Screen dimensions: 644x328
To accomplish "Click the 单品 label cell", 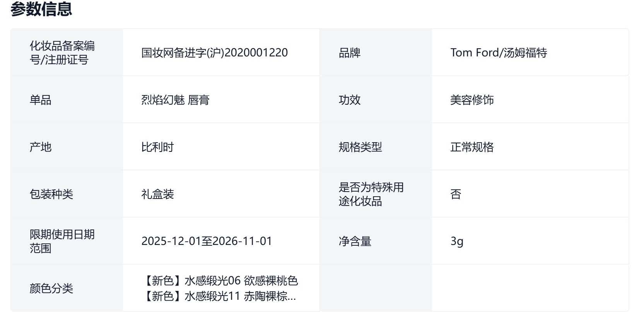I will coord(41,100).
